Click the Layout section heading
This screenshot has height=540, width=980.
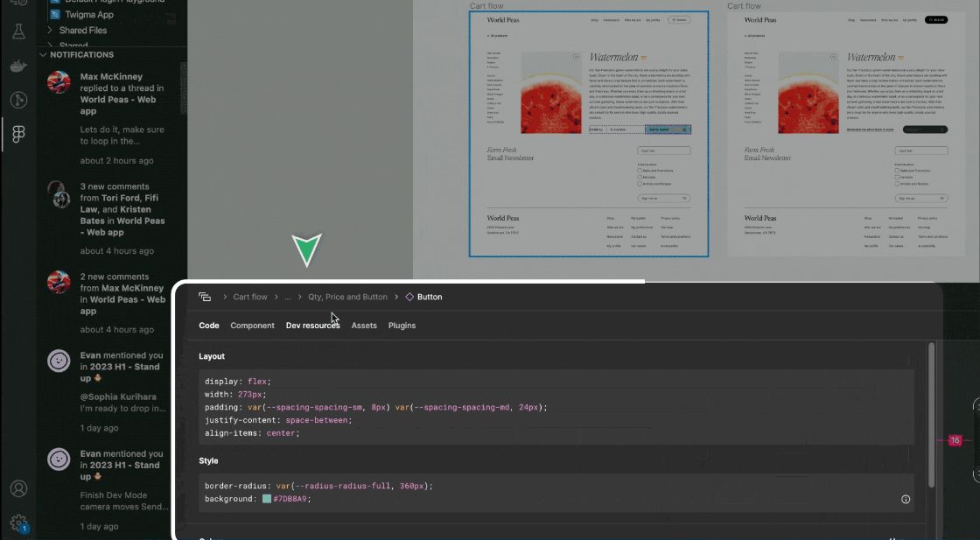212,356
